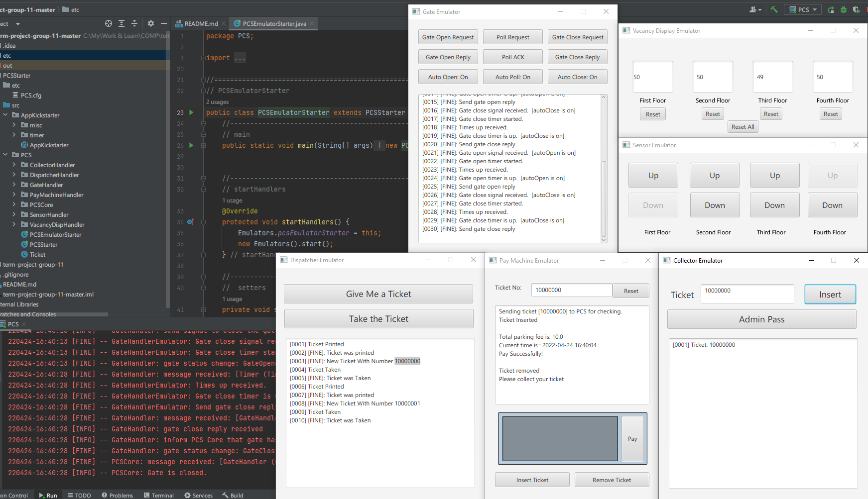Viewport: 868px width, 499px height.
Task: Expand the misc folder
Action: click(x=14, y=125)
